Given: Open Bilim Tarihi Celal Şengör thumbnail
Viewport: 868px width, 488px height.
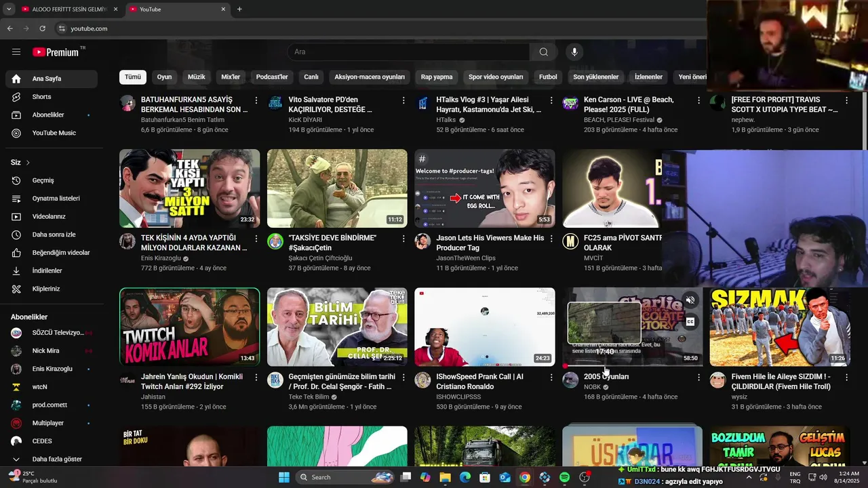Looking at the screenshot, I should pyautogui.click(x=337, y=327).
